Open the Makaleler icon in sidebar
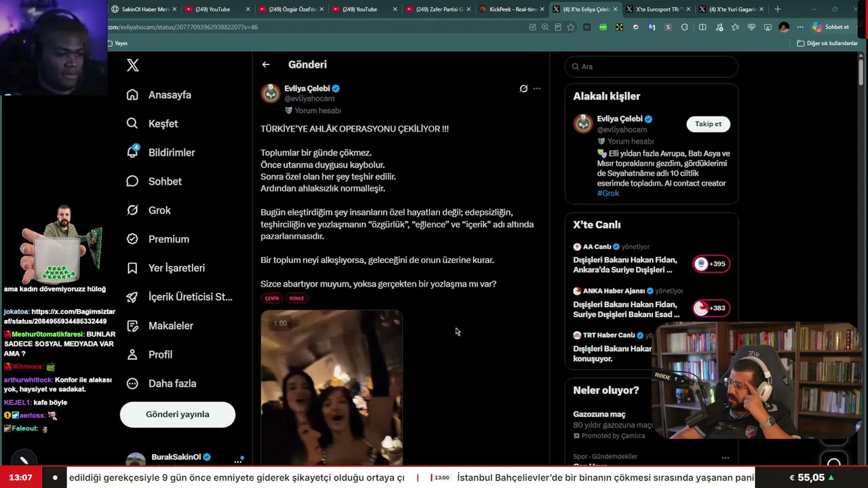The height and width of the screenshot is (488, 868). (x=132, y=325)
